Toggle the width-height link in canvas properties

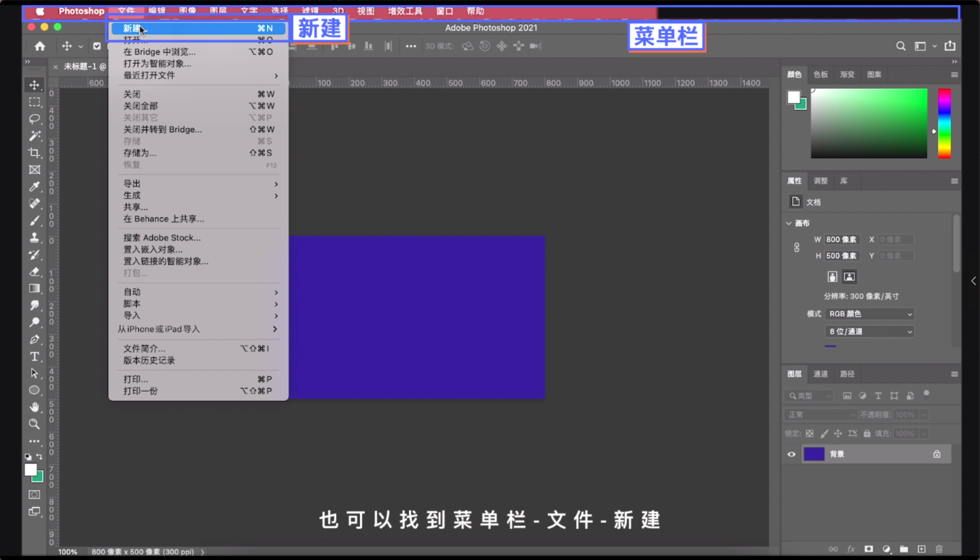click(796, 247)
